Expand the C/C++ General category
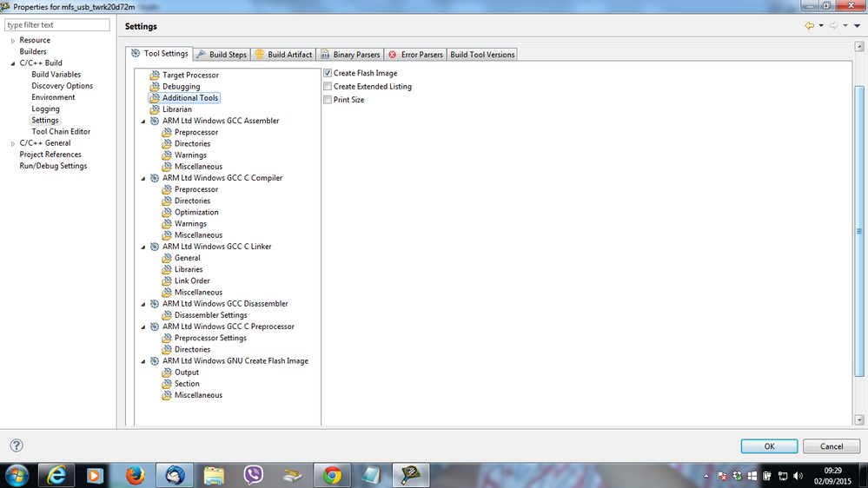The image size is (868, 488). pos(13,143)
